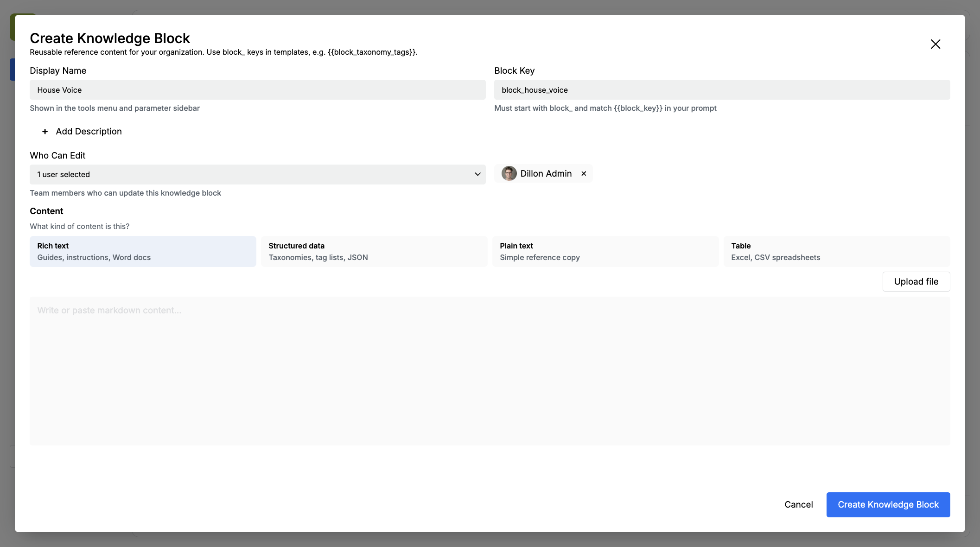Focus the markdown content editor area
This screenshot has width=980, height=547.
coord(490,371)
